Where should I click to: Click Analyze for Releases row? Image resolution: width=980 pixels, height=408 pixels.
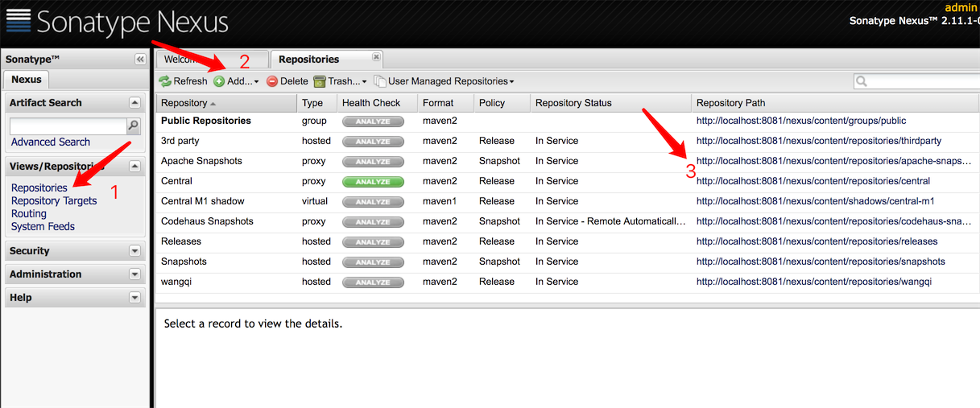point(373,242)
